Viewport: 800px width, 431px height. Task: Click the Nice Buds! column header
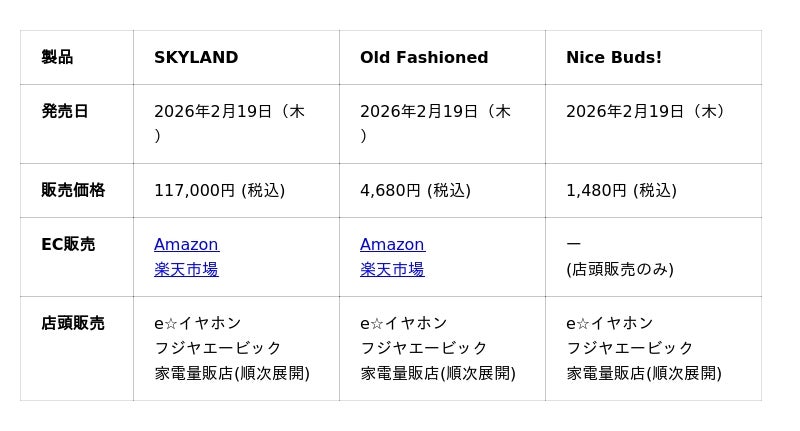pyautogui.click(x=614, y=58)
